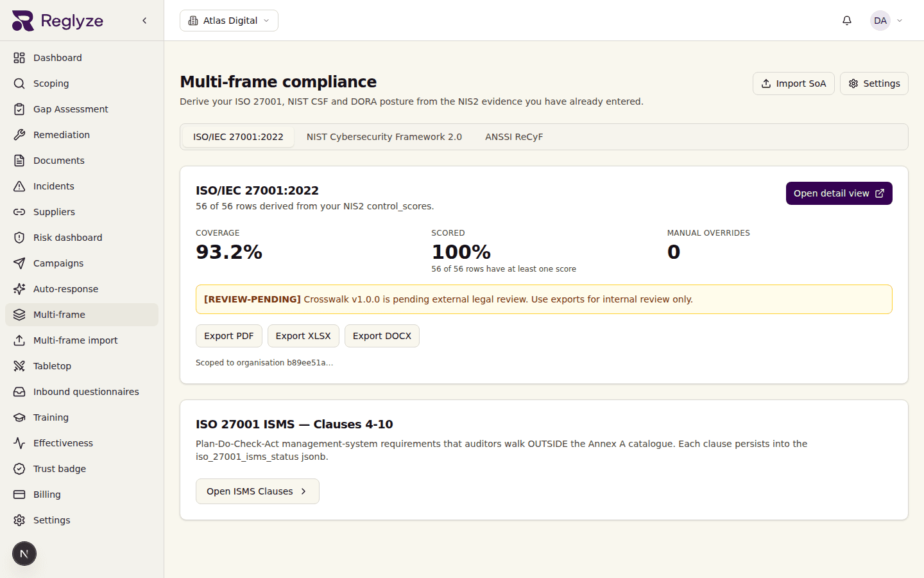Export the crosswalk as PDF

(229, 336)
